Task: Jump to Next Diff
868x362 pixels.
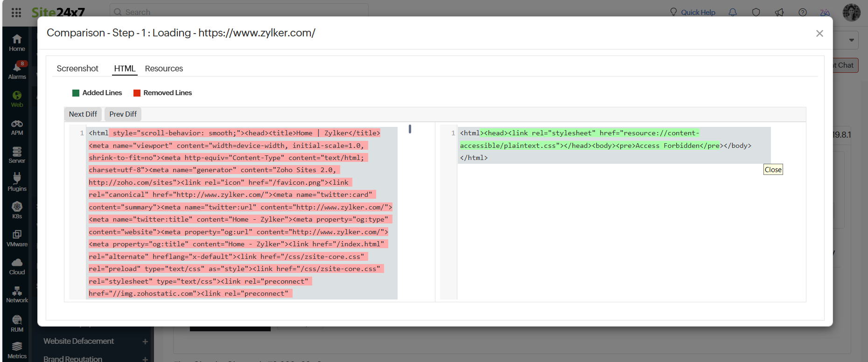Action: click(83, 114)
